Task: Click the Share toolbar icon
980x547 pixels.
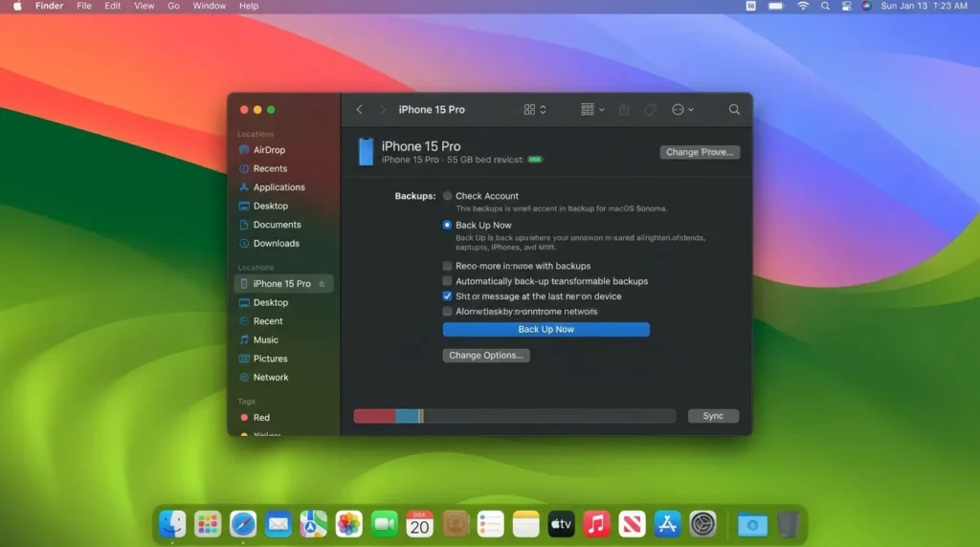Action: [624, 109]
